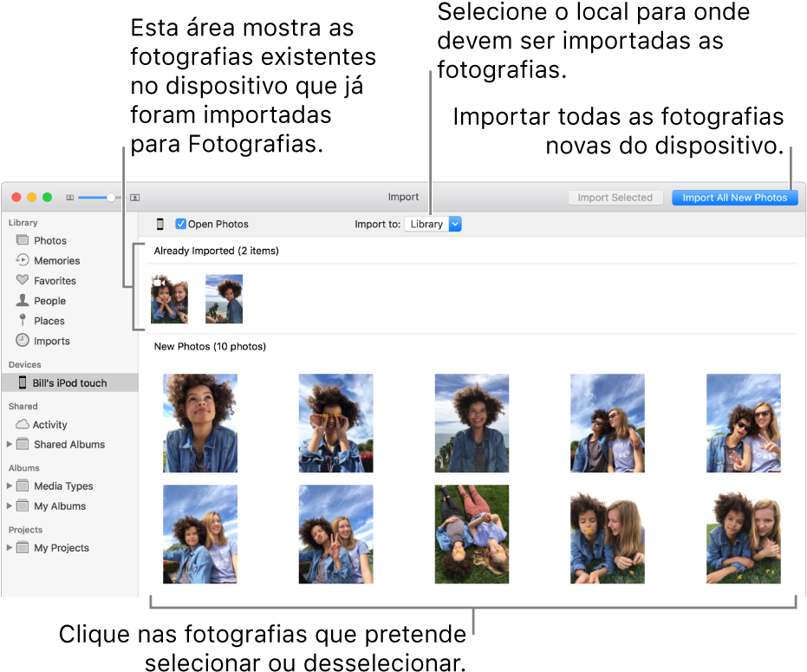Open the People silhouette icon

point(23,300)
